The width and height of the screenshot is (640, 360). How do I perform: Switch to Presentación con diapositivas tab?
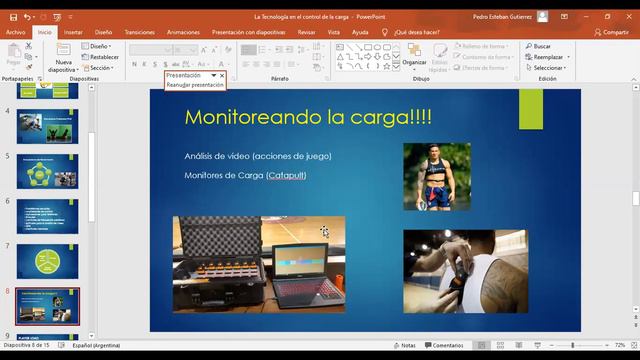pos(248,32)
